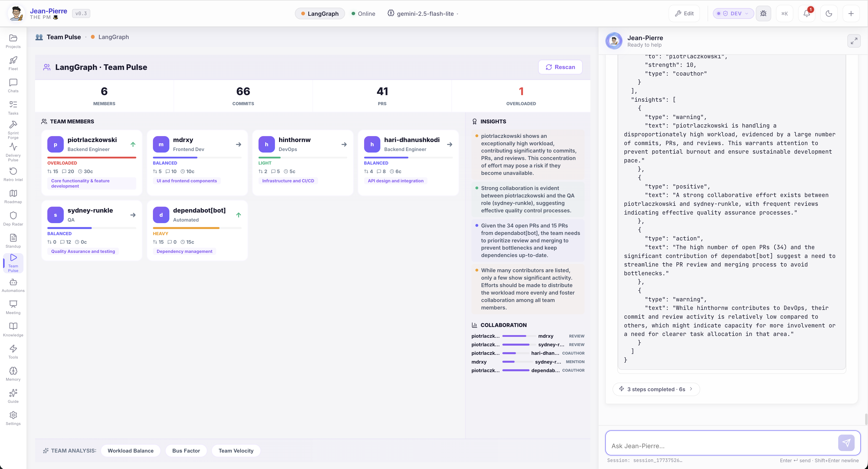Image resolution: width=868 pixels, height=469 pixels.
Task: Toggle the DEV environment switch
Action: [733, 14]
